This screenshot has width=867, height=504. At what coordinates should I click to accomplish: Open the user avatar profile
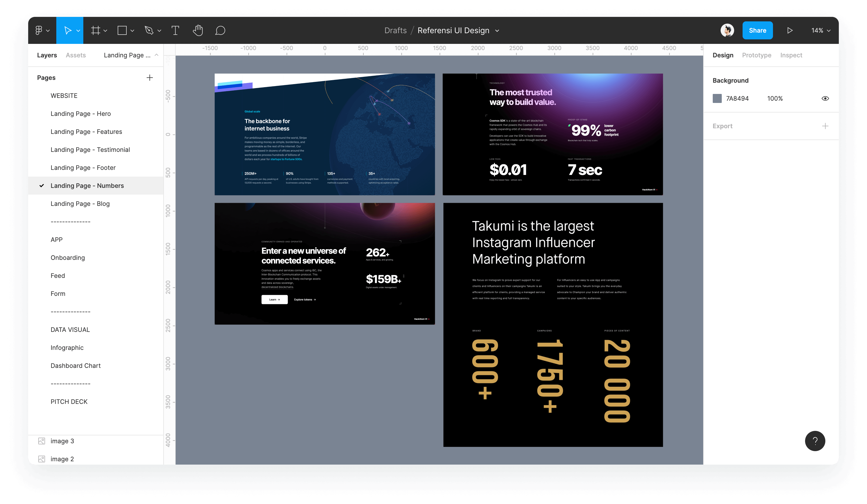[x=727, y=30]
